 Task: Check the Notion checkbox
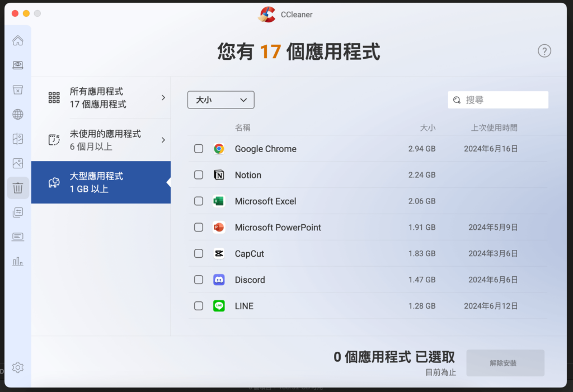(199, 175)
